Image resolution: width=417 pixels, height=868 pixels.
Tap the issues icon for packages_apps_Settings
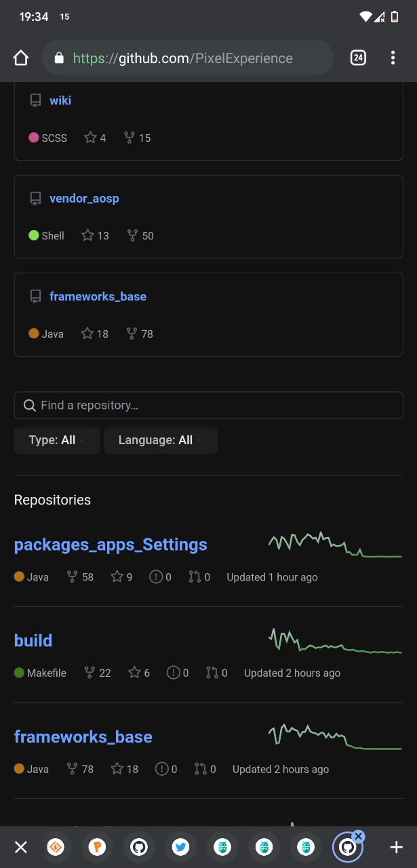coord(156,577)
